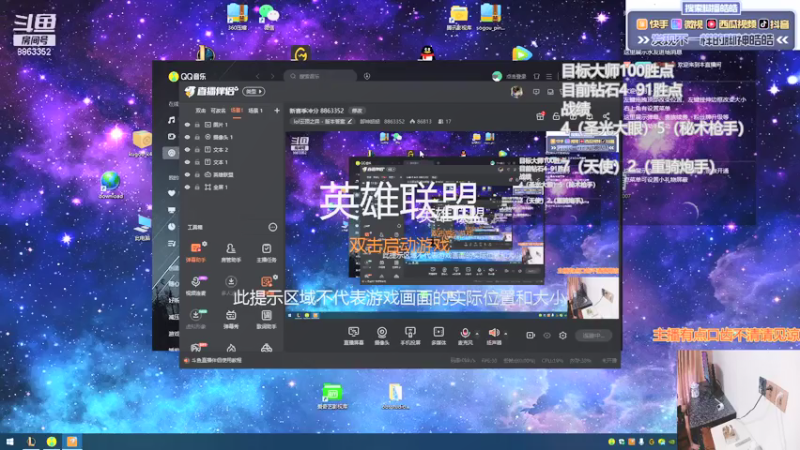
Task: Expand the speaker options arrow
Action: click(506, 334)
